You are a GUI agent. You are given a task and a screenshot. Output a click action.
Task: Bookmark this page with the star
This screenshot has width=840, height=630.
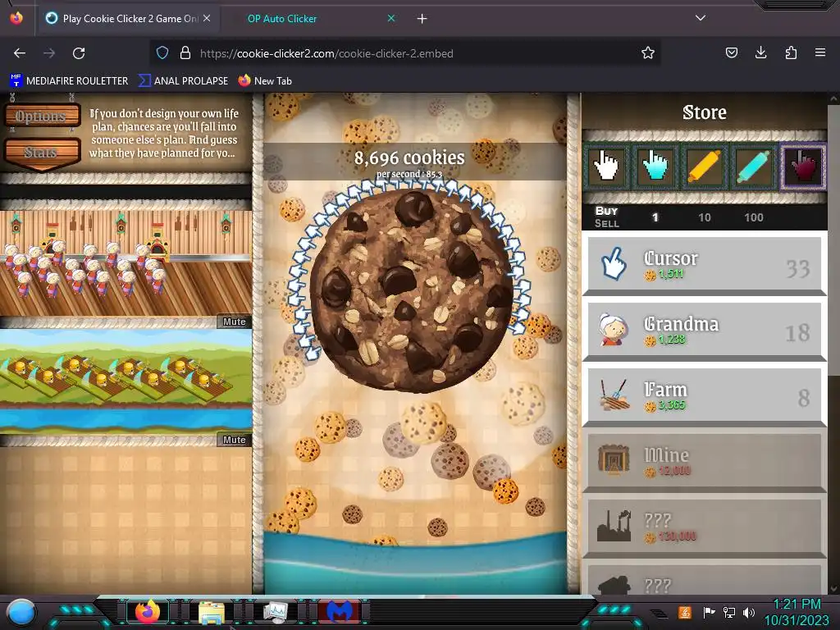[648, 53]
